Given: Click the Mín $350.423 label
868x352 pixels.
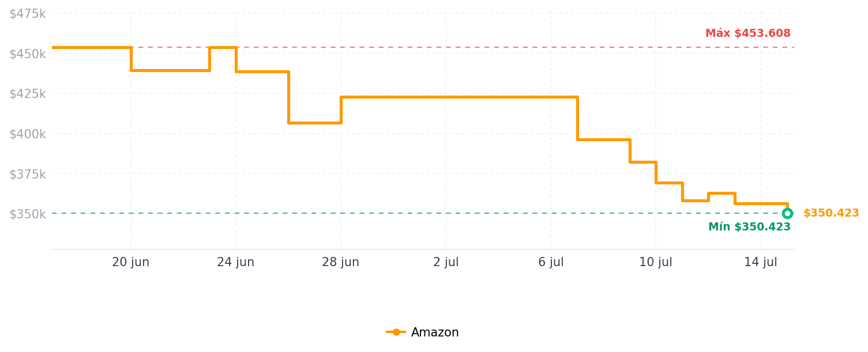Looking at the screenshot, I should pos(749,227).
